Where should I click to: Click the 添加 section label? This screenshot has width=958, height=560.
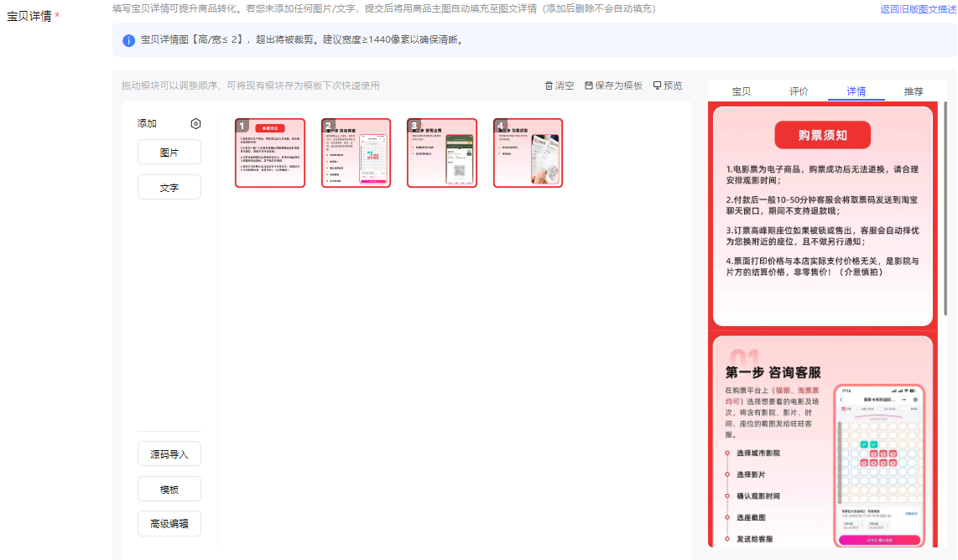(x=148, y=123)
